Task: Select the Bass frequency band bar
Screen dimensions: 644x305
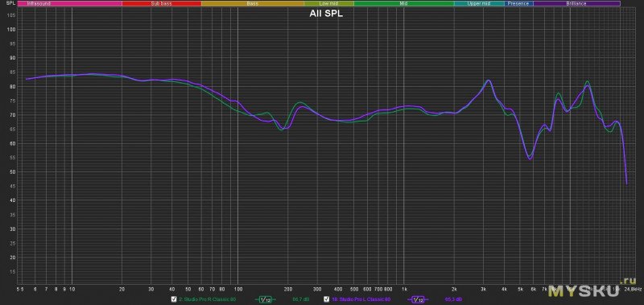Action: 253,3
